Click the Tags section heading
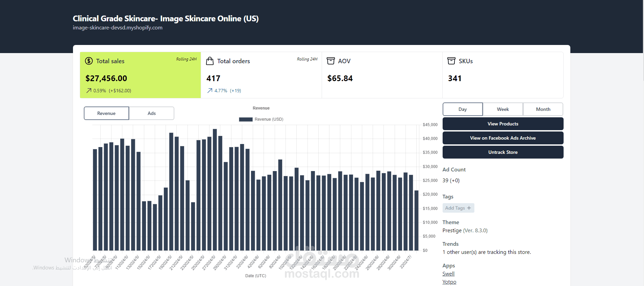 coord(448,197)
